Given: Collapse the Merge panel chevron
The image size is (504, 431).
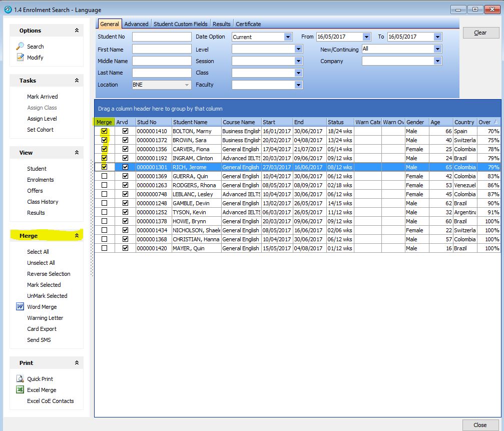Looking at the screenshot, I should point(77,236).
